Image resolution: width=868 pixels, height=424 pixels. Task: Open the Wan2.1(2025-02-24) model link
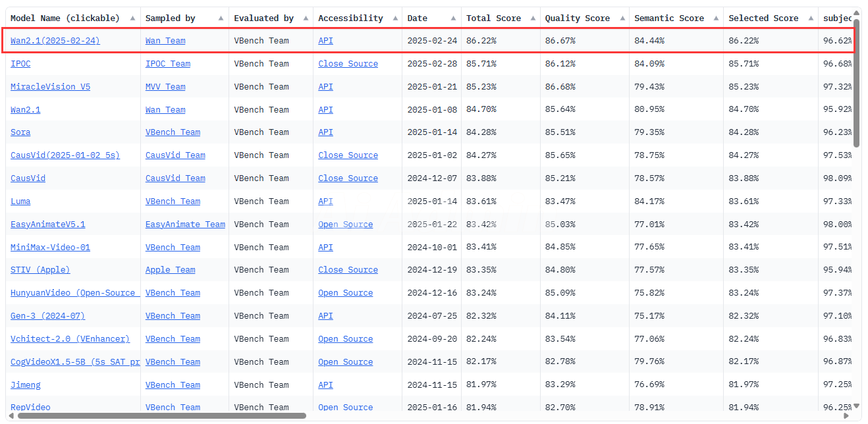55,41
